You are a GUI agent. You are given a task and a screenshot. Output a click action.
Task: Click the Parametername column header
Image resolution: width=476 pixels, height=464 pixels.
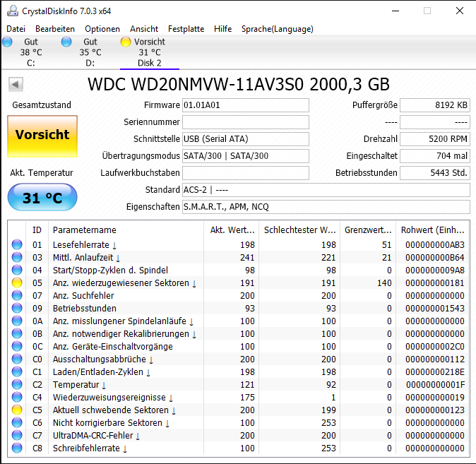point(126,230)
